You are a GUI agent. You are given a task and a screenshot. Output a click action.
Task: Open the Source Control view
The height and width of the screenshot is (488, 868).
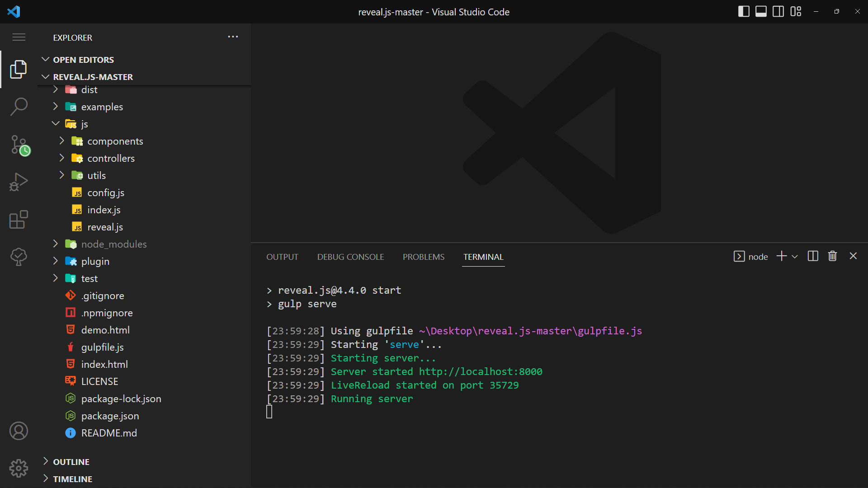coord(20,145)
